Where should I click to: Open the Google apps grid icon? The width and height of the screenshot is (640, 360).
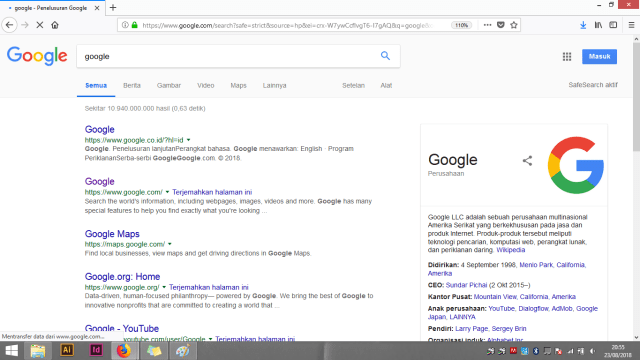[x=567, y=57]
